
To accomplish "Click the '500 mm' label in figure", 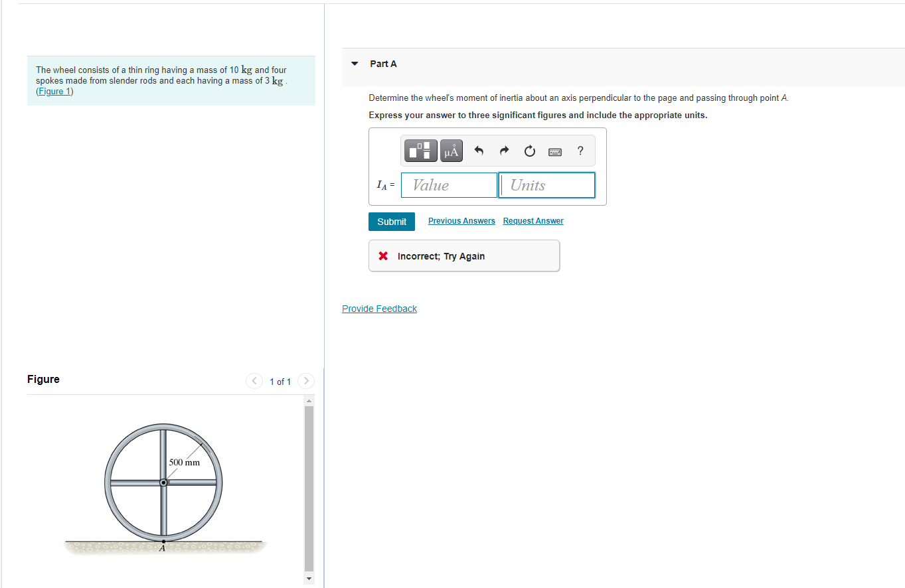I will click(185, 462).
